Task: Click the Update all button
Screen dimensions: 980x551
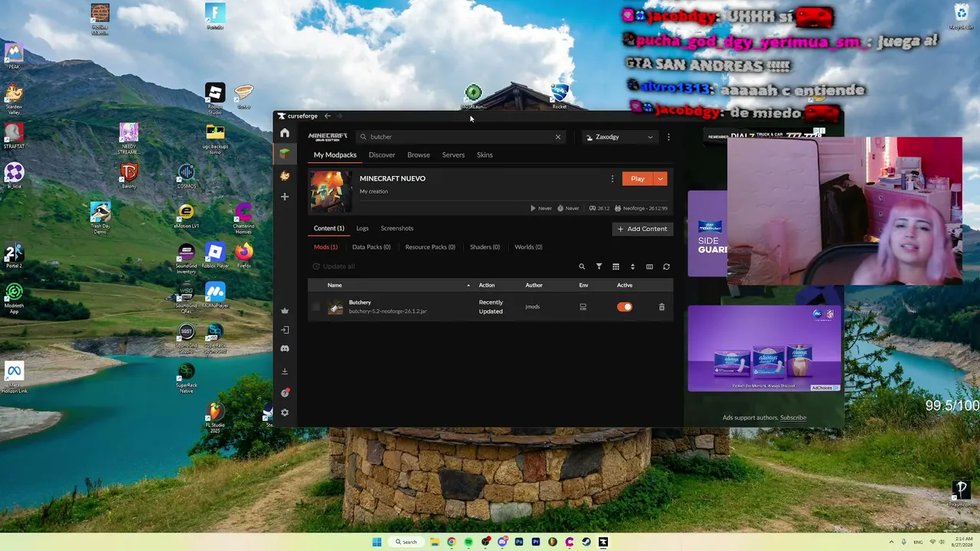Action: (334, 266)
